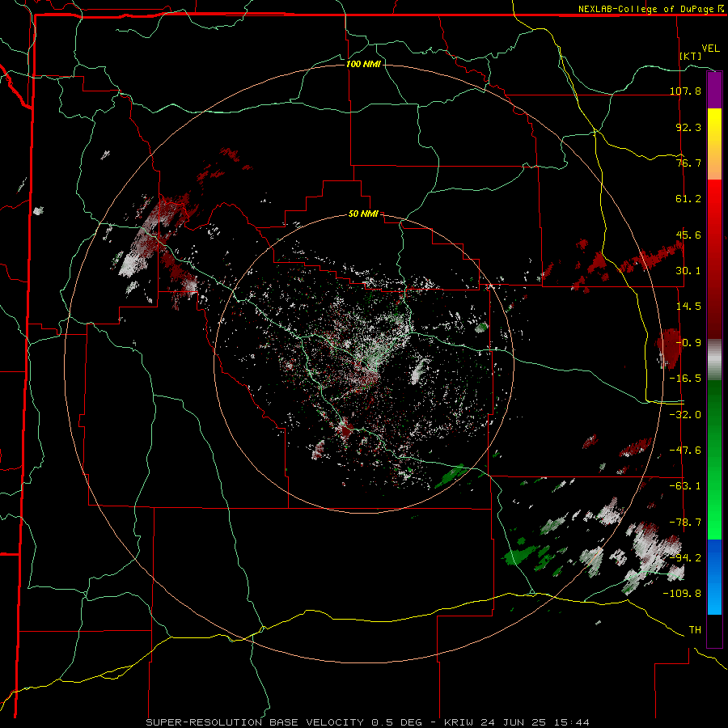
Task: Select the -0.9 legend value
Action: (x=688, y=343)
